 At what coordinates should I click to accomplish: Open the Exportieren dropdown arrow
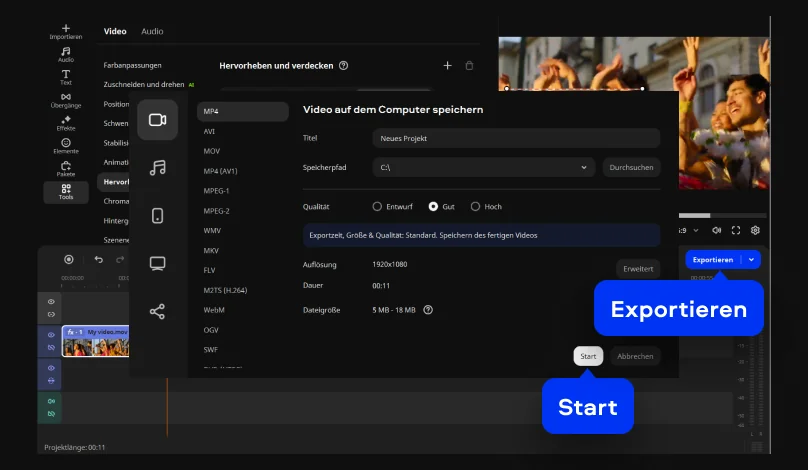click(x=751, y=260)
